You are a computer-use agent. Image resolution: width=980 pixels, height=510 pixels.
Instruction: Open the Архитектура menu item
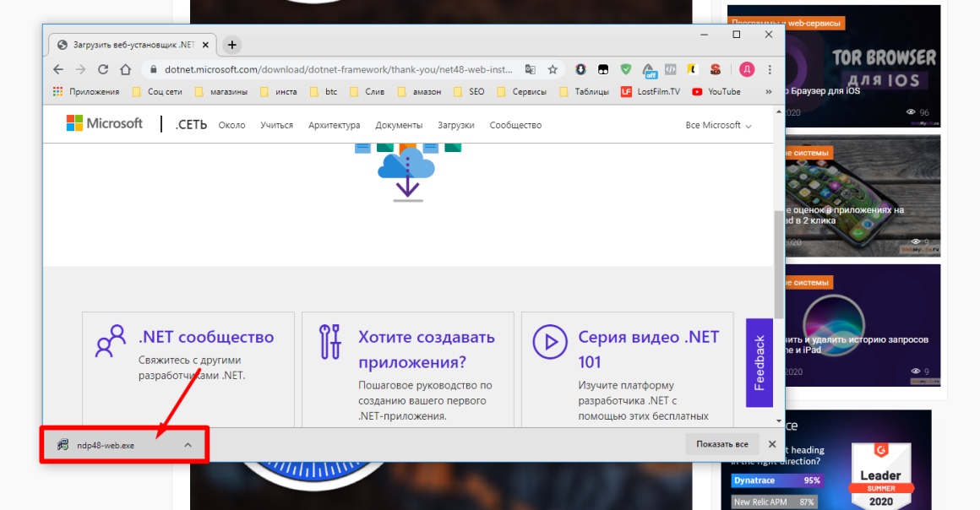(x=335, y=125)
